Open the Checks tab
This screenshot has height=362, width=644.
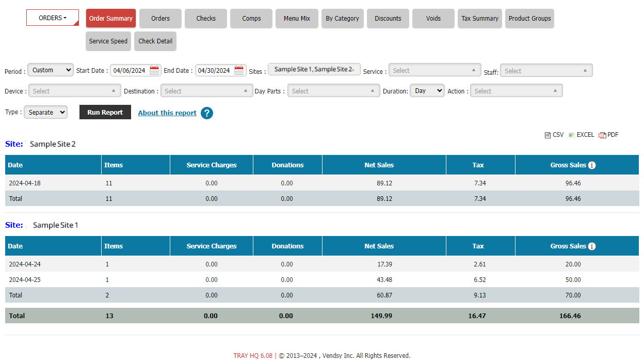pyautogui.click(x=206, y=19)
